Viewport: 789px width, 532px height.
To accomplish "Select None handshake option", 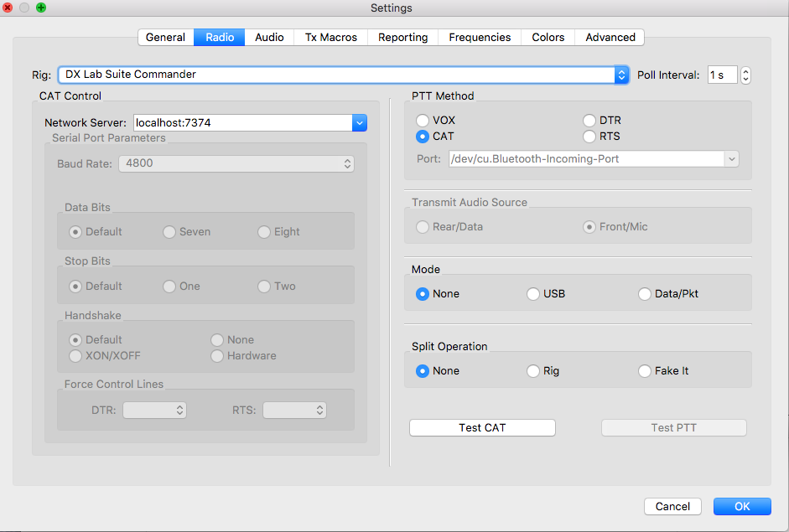I will point(232,340).
